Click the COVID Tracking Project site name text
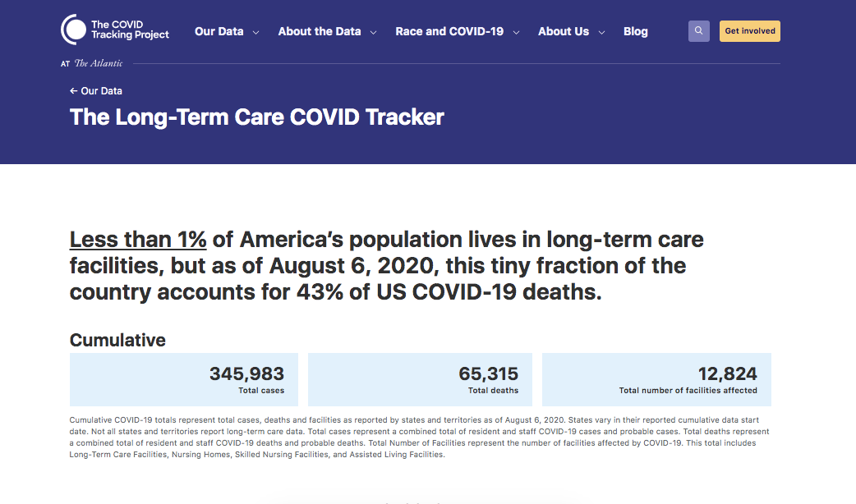856x504 pixels. (130, 30)
